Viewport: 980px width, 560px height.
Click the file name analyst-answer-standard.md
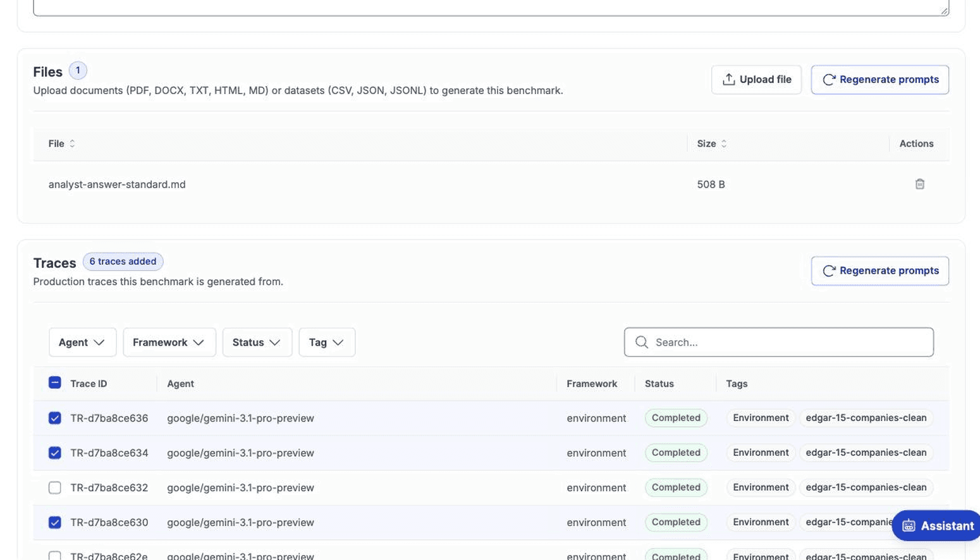[x=117, y=185]
